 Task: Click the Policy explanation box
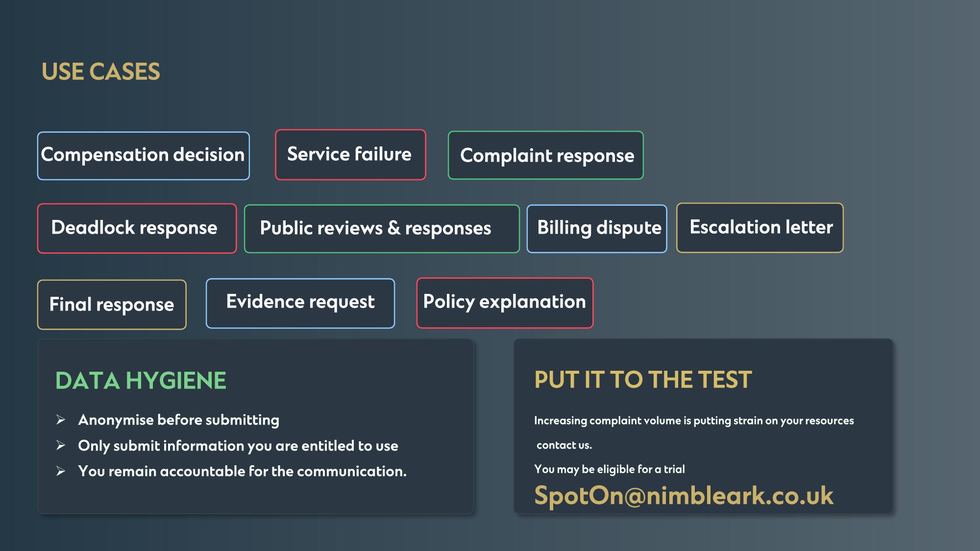505,303
